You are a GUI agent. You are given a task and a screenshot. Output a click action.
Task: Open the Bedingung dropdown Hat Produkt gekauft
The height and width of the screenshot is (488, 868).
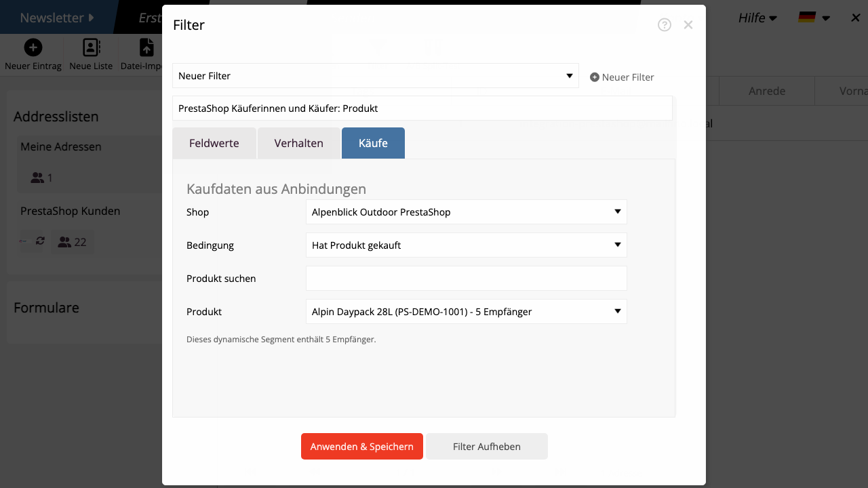click(x=467, y=245)
